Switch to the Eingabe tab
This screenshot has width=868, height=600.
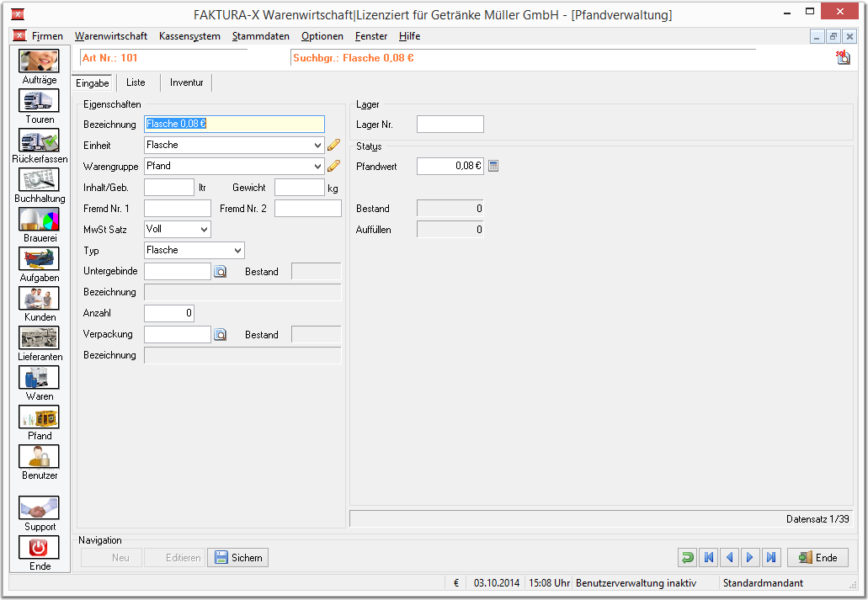(93, 83)
